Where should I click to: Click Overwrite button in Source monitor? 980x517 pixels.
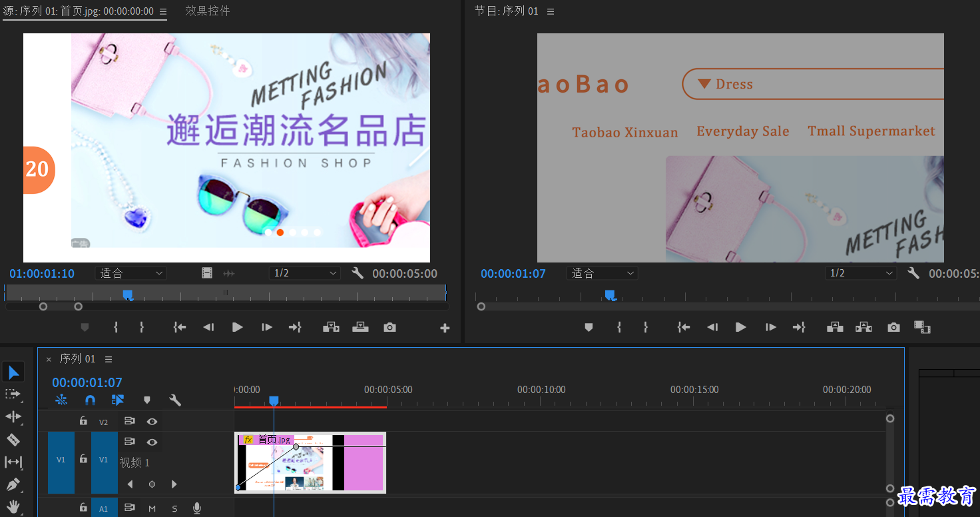(x=360, y=327)
